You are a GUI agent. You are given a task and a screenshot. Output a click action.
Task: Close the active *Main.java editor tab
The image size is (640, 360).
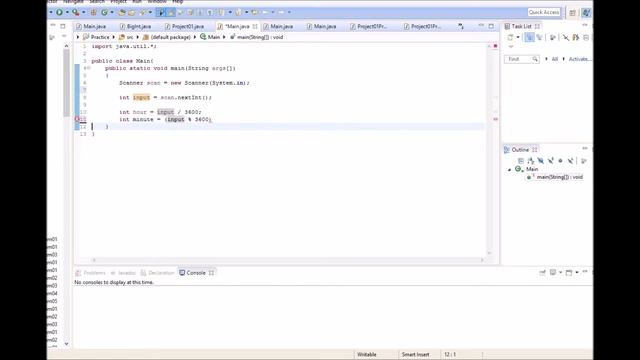(x=255, y=26)
